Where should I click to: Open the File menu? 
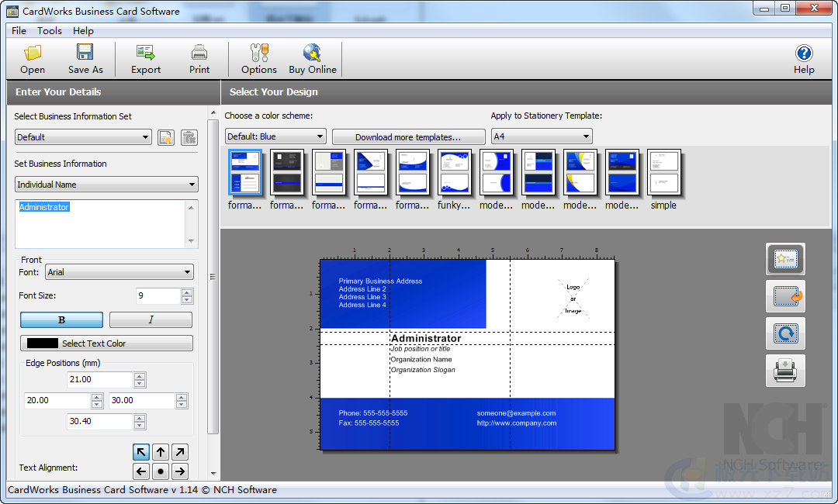point(18,31)
